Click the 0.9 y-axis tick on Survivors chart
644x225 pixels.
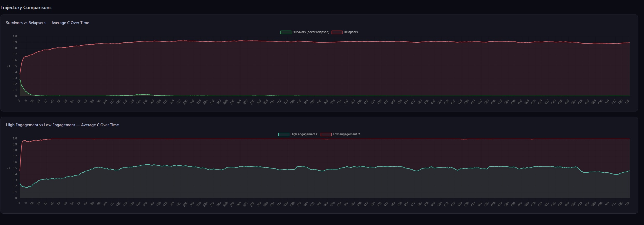(x=15, y=42)
